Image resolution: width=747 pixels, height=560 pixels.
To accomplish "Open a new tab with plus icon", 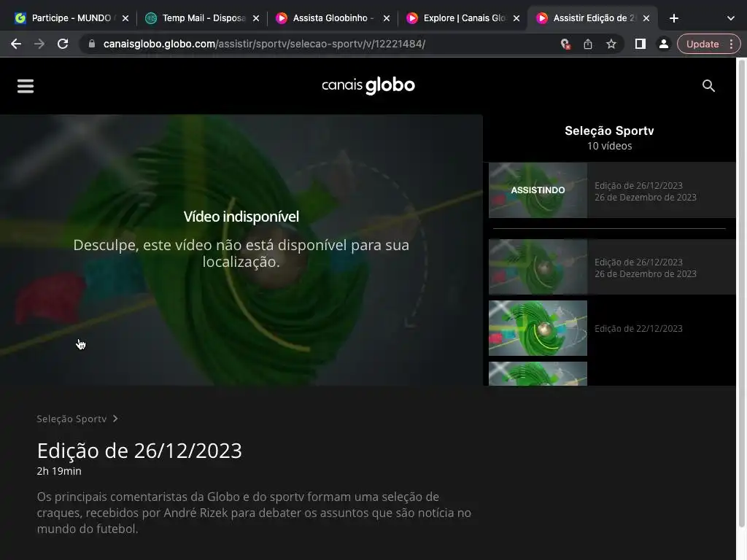I will (673, 18).
